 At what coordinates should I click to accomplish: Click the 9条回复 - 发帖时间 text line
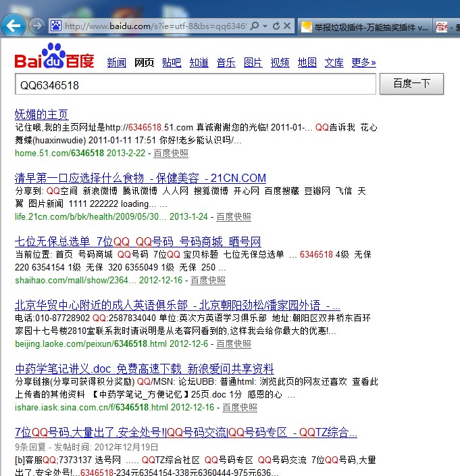(86, 447)
